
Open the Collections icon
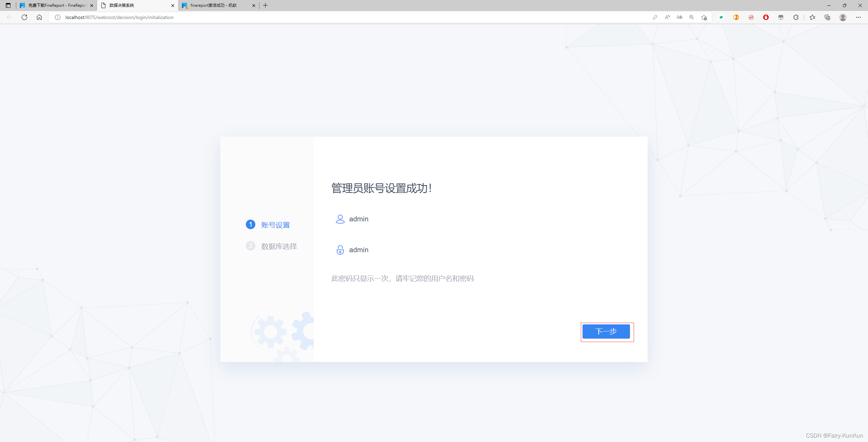click(827, 17)
